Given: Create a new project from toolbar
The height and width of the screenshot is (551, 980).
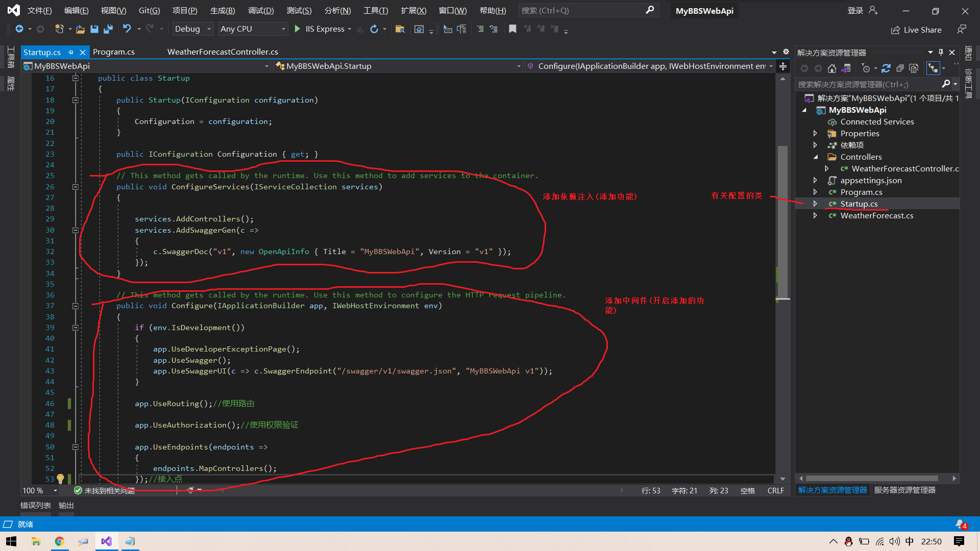Looking at the screenshot, I should coord(59,29).
